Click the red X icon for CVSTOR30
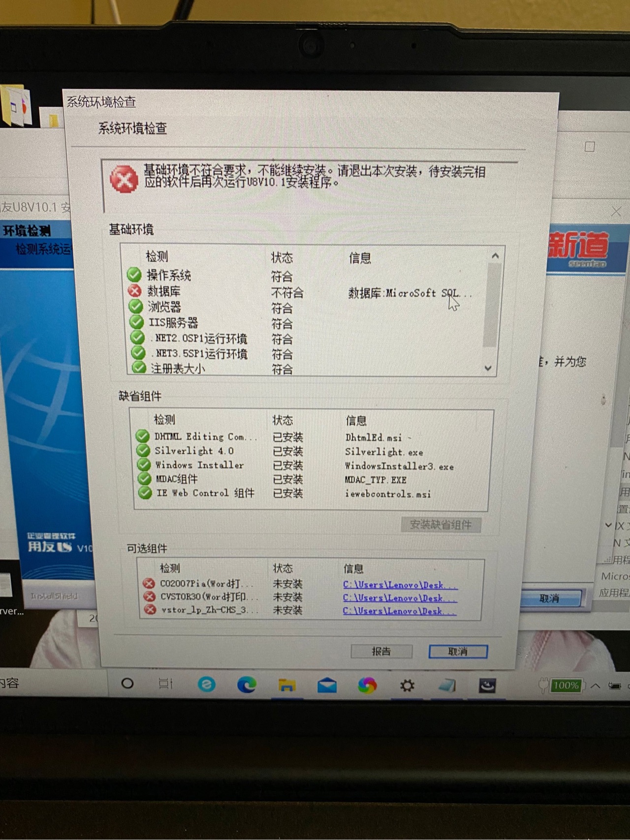Screen dimensions: 630x840 pos(150,596)
